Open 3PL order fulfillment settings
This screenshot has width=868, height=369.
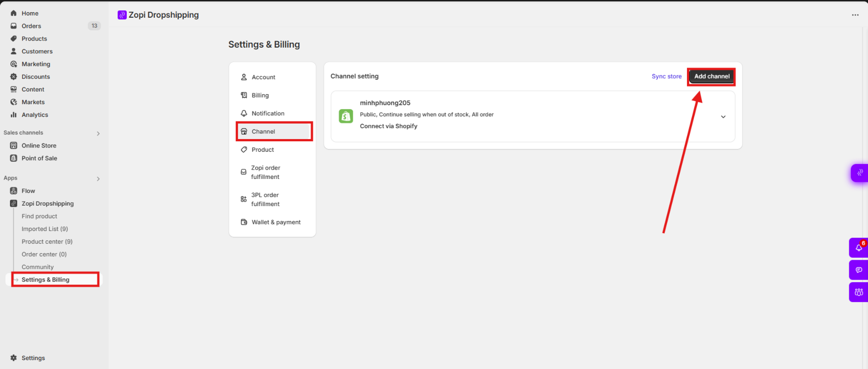coord(273,199)
